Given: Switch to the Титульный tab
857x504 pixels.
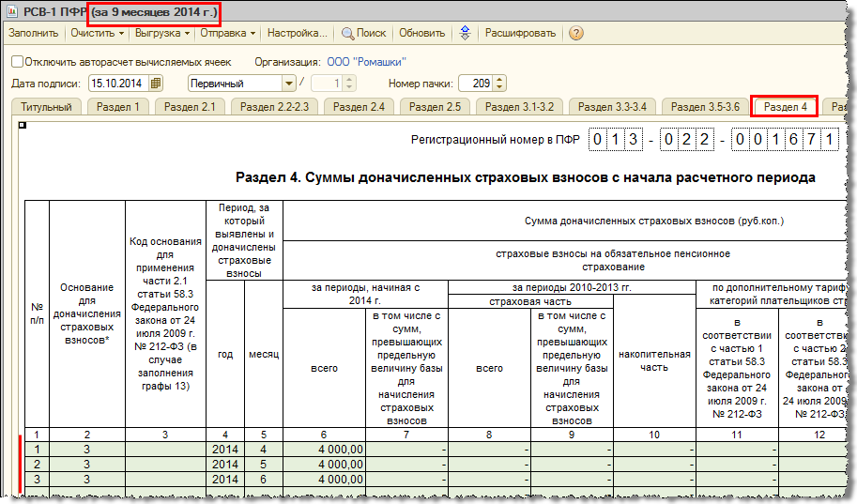Looking at the screenshot, I should (46, 106).
